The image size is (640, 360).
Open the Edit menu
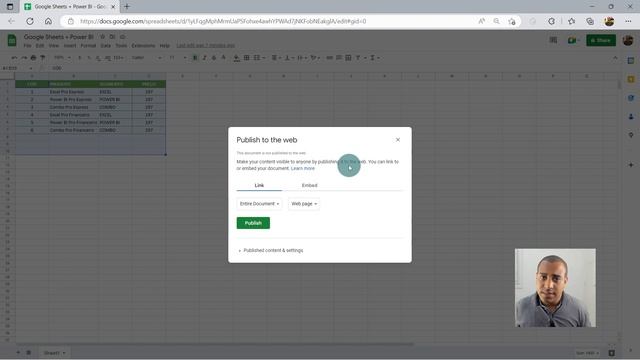pos(40,46)
